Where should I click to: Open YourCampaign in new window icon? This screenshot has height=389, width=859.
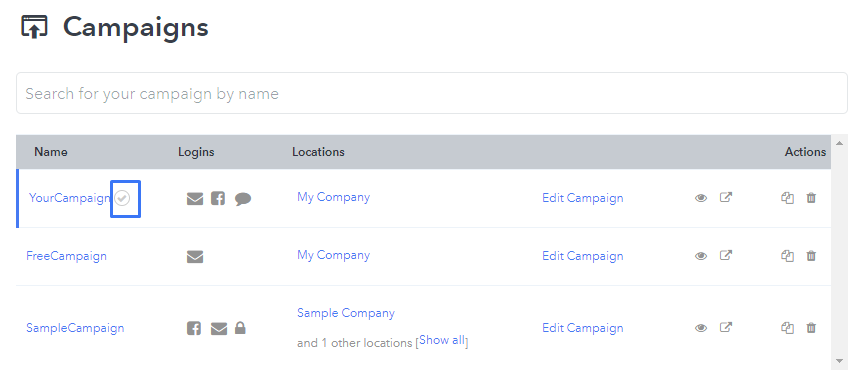726,197
